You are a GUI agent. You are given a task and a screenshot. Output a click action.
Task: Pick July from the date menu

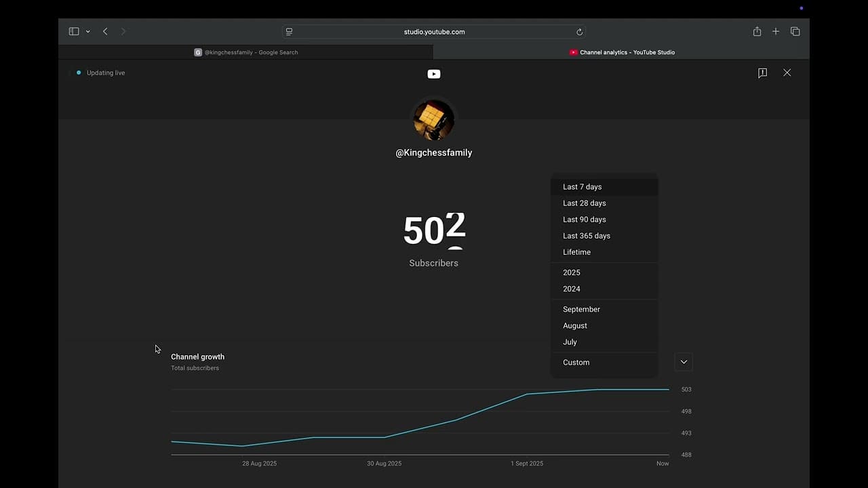pyautogui.click(x=604, y=342)
